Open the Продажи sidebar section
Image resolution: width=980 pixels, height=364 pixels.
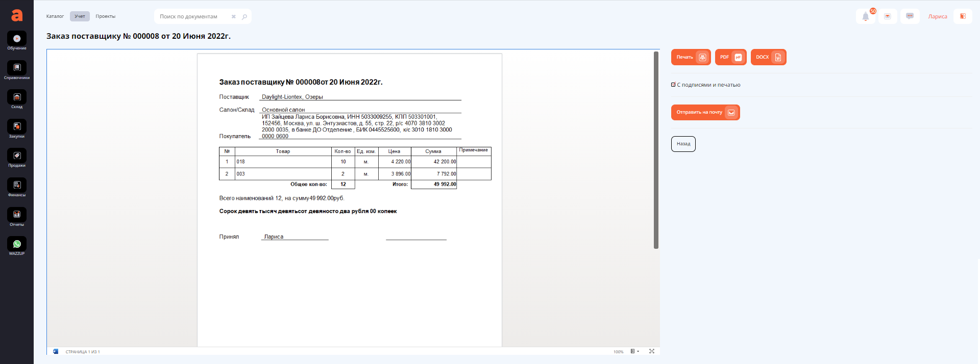point(17,158)
